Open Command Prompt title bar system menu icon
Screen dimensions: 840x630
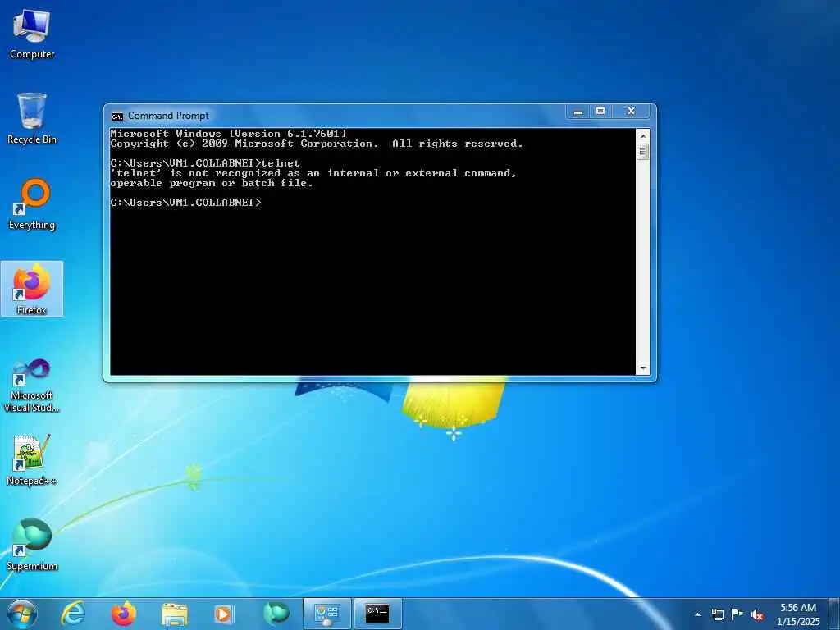point(116,116)
